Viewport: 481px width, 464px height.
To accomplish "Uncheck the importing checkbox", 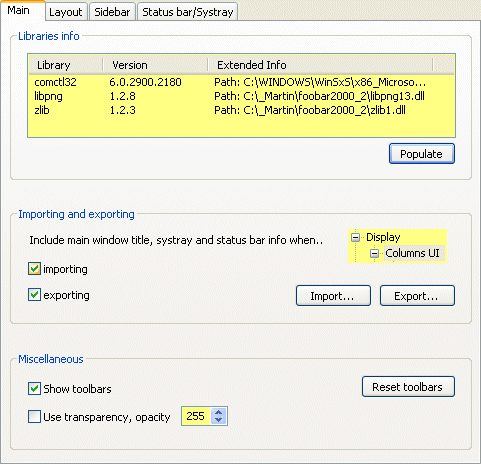I will (x=34, y=269).
